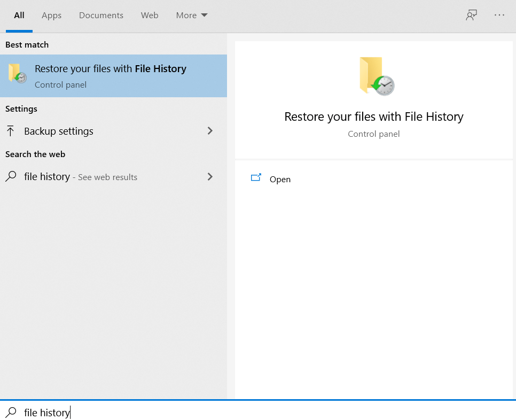Click the large File History icon in preview pane
This screenshot has width=516, height=420.
[376, 76]
